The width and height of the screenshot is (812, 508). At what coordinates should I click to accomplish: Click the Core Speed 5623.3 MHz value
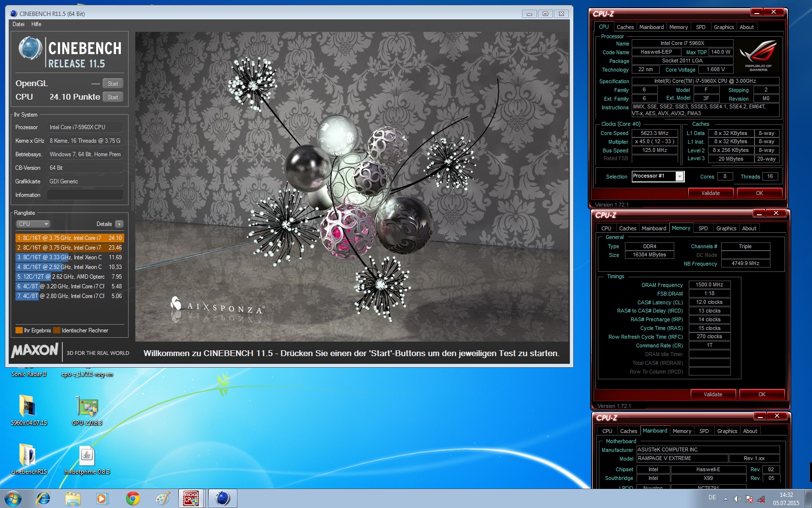pyautogui.click(x=654, y=133)
